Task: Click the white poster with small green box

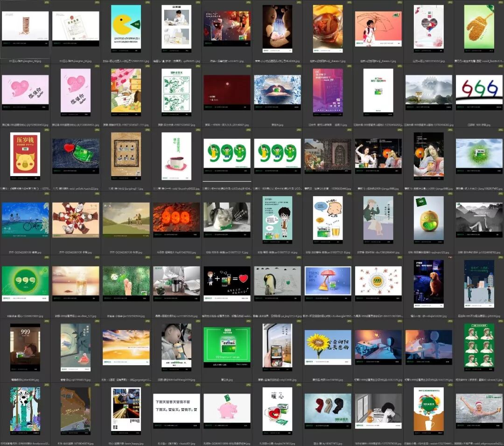Action: [378, 92]
